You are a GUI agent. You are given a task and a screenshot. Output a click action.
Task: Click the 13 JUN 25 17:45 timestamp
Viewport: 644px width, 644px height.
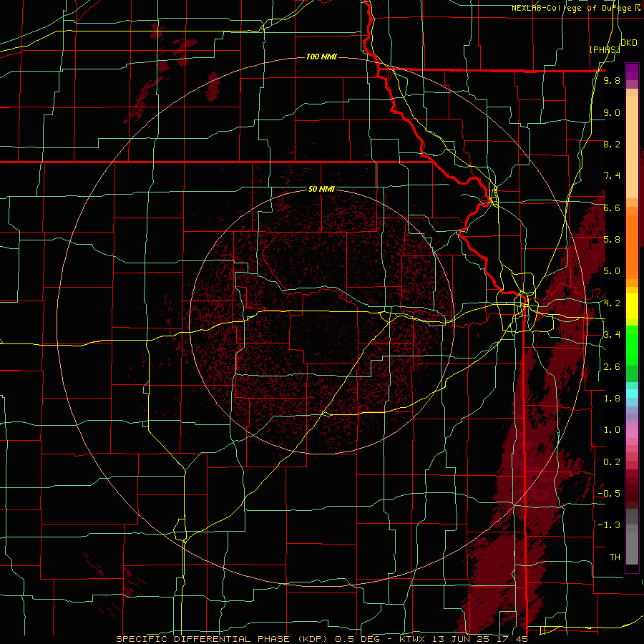(481, 639)
